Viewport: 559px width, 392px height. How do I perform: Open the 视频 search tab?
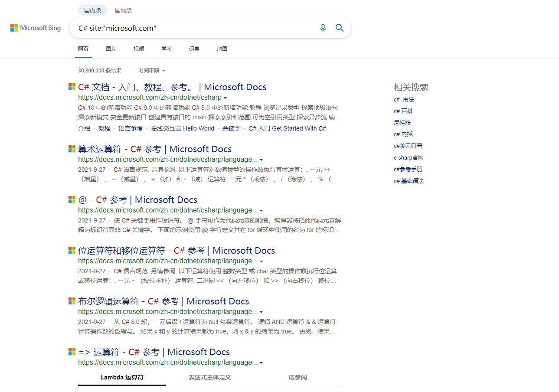[139, 49]
